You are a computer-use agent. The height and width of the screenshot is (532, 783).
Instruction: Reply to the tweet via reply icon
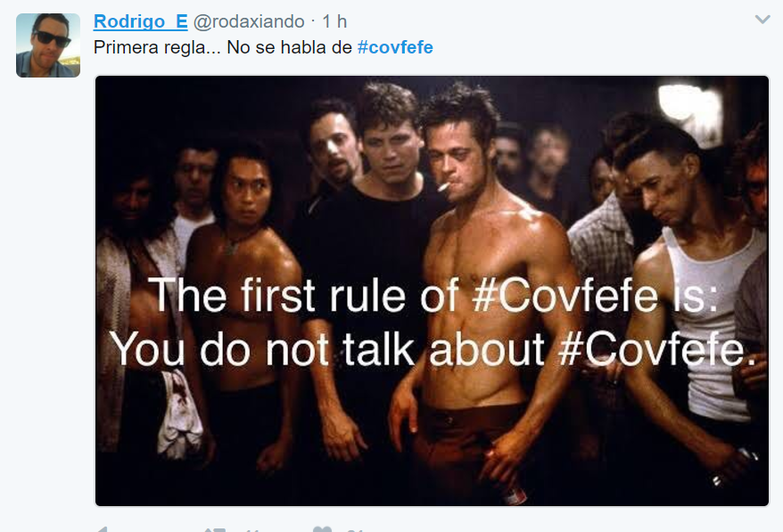[100, 529]
